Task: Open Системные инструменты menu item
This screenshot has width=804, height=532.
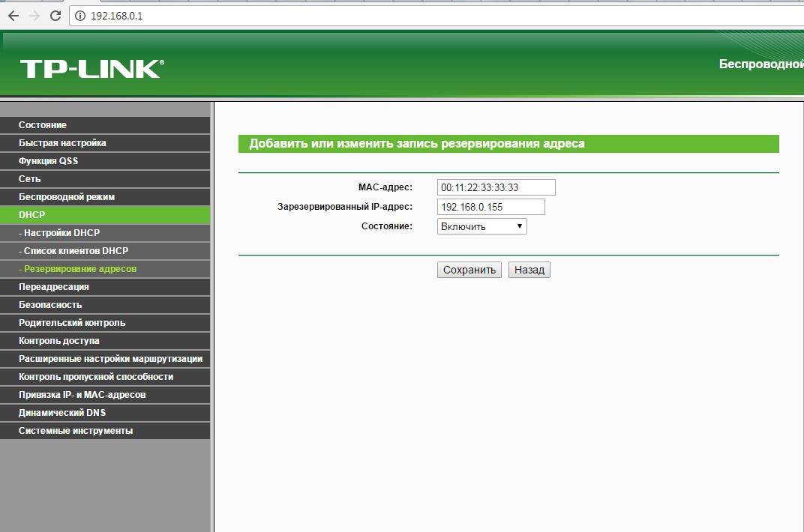Action: point(105,431)
